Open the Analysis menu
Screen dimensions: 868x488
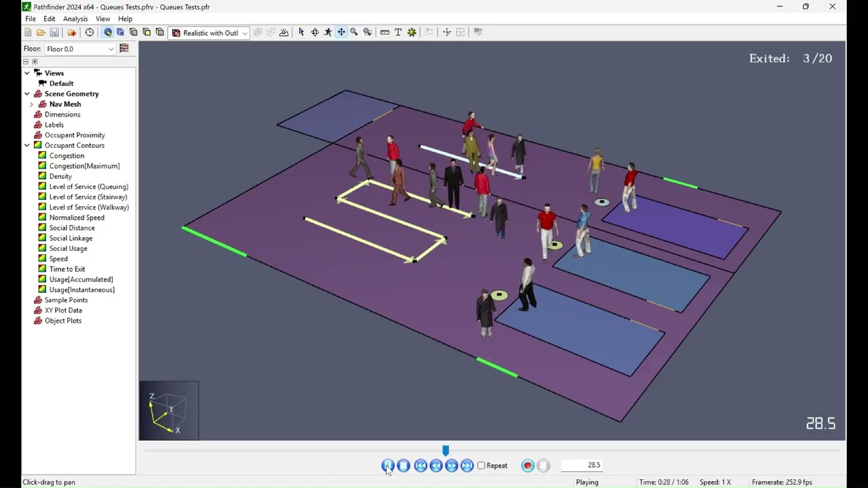pyautogui.click(x=75, y=19)
